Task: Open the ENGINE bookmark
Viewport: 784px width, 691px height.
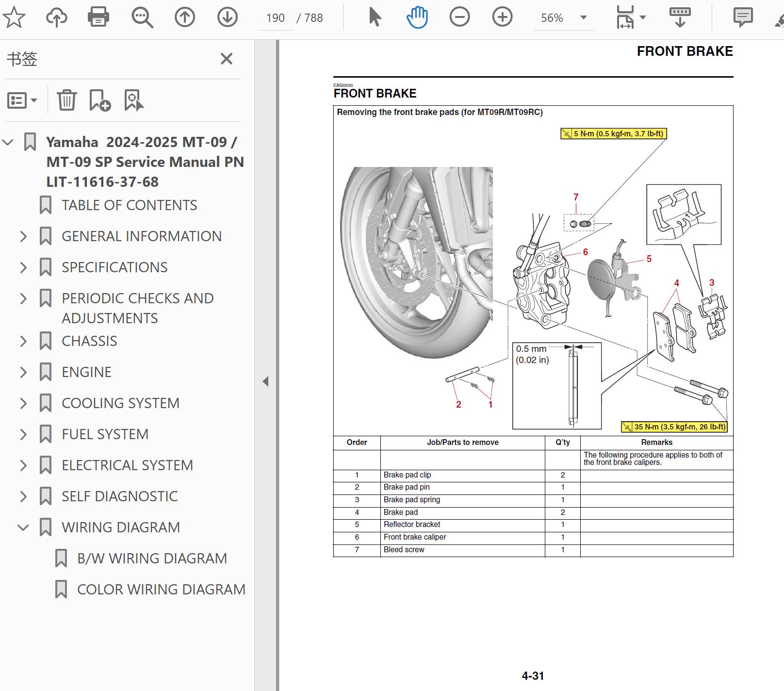Action: pyautogui.click(x=86, y=372)
